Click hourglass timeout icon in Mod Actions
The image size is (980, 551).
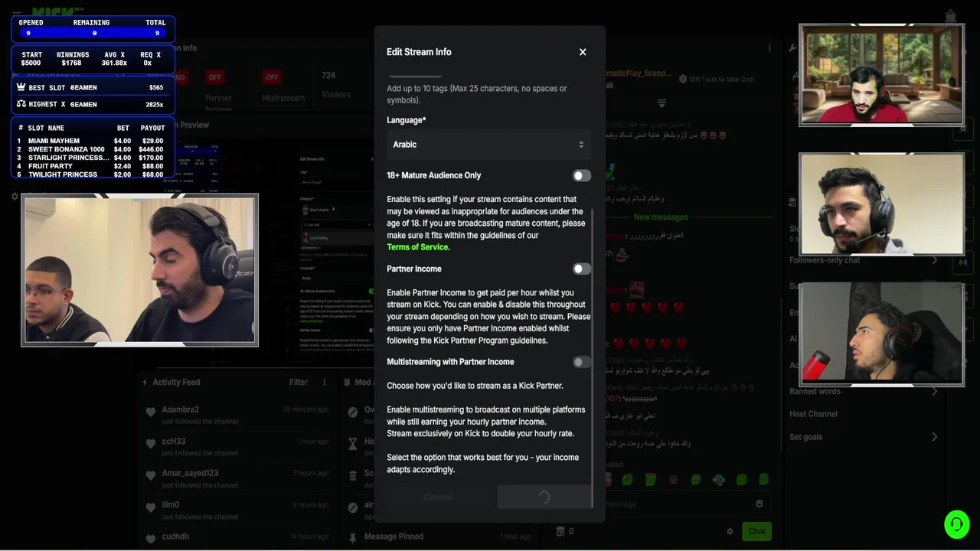pyautogui.click(x=353, y=443)
